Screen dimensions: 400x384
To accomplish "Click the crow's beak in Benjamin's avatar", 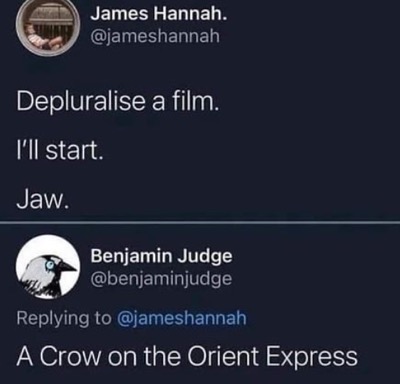I will pos(68,266).
